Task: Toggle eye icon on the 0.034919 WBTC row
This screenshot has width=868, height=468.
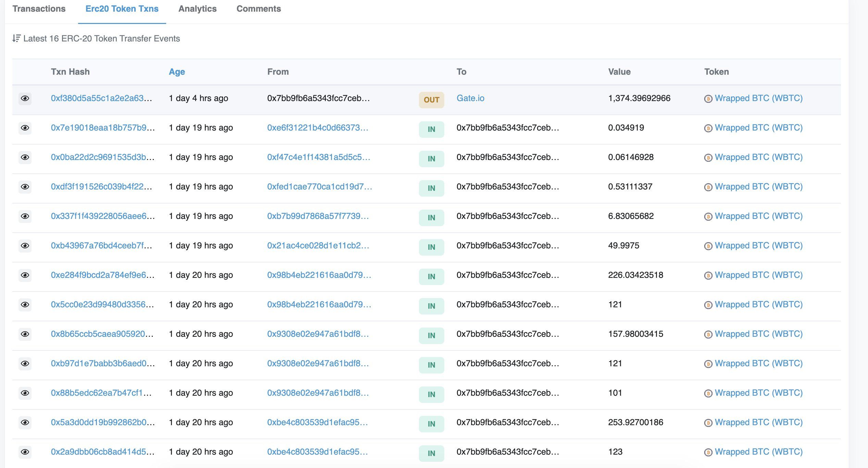Action: pos(25,128)
